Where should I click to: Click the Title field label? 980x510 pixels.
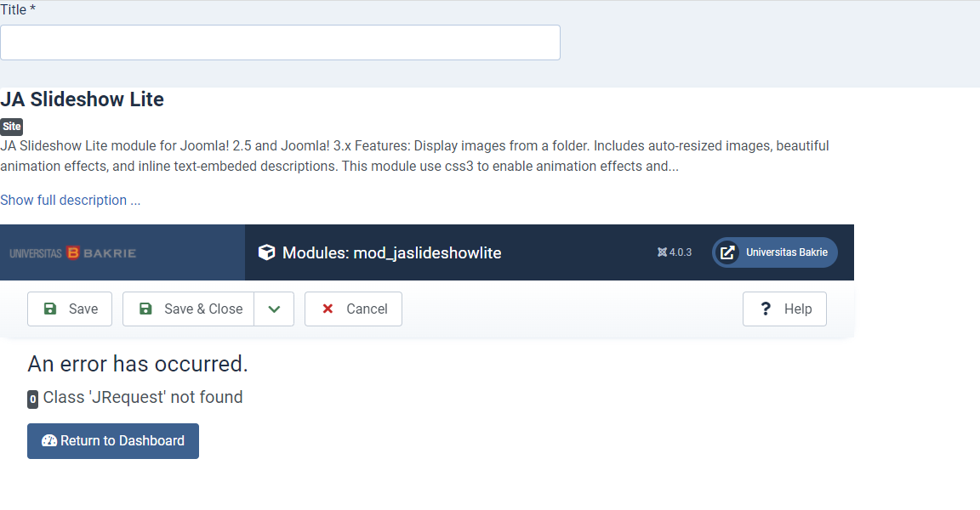click(x=18, y=10)
